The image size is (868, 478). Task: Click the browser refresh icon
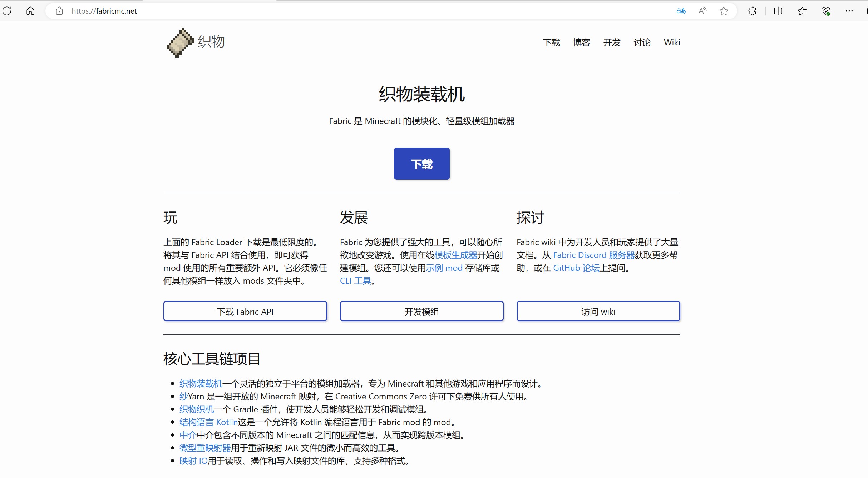(x=7, y=11)
